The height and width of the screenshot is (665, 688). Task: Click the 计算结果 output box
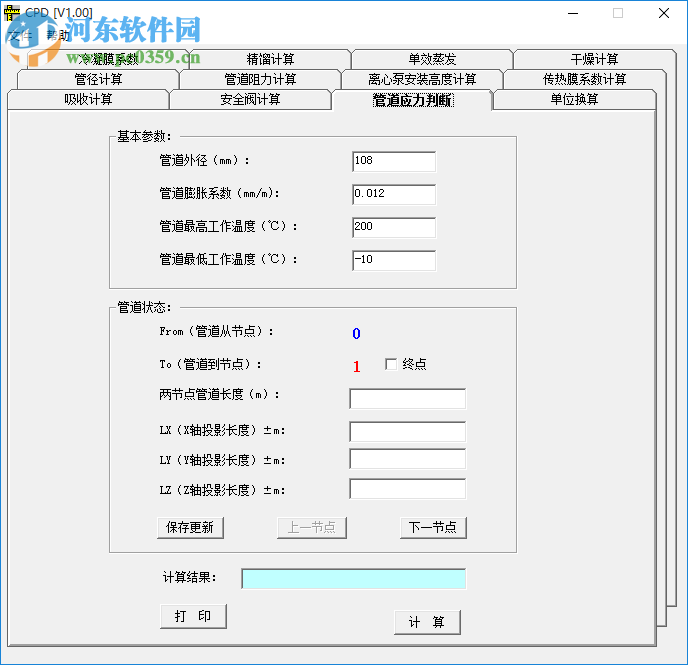tap(353, 579)
